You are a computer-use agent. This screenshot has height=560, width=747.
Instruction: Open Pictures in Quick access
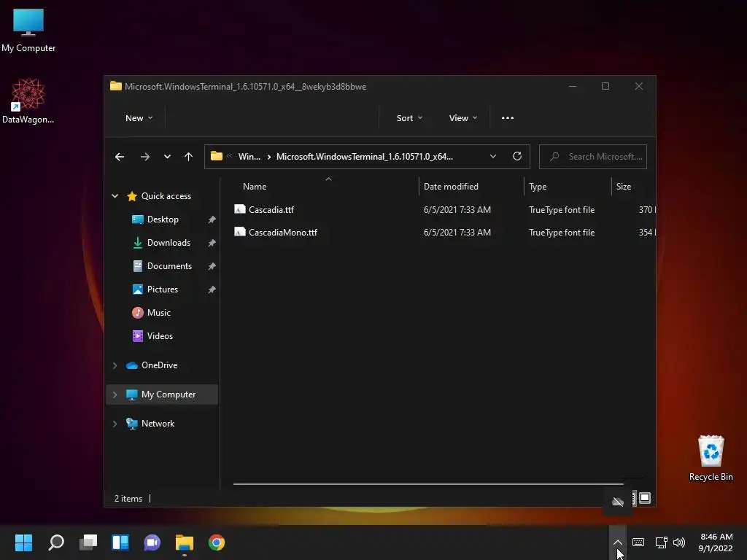[163, 289]
